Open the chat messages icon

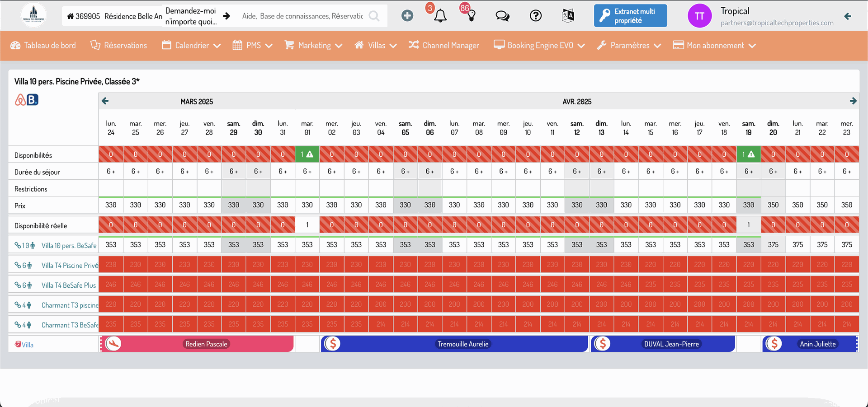(x=502, y=16)
